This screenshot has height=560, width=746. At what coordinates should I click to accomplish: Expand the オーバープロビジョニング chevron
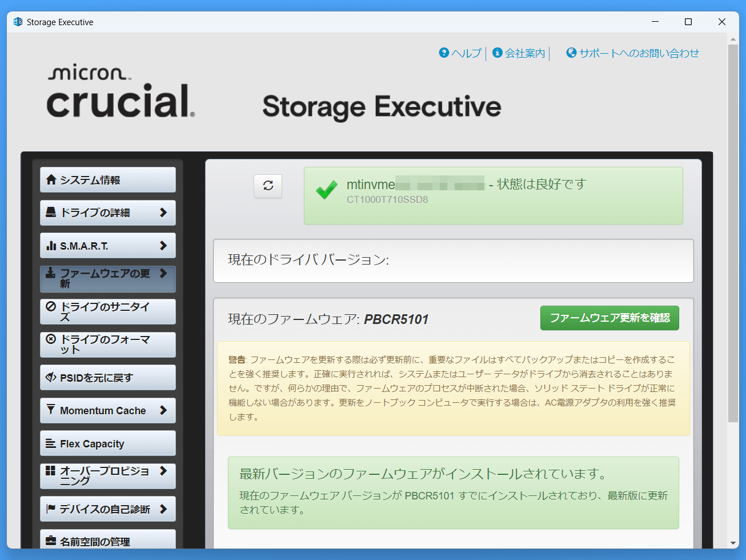(163, 471)
